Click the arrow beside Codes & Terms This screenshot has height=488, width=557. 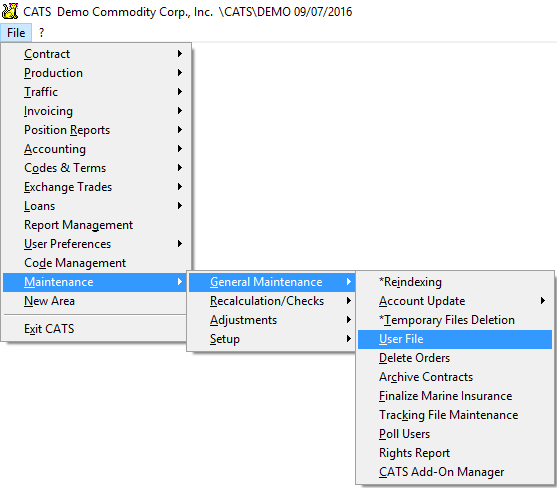point(180,168)
